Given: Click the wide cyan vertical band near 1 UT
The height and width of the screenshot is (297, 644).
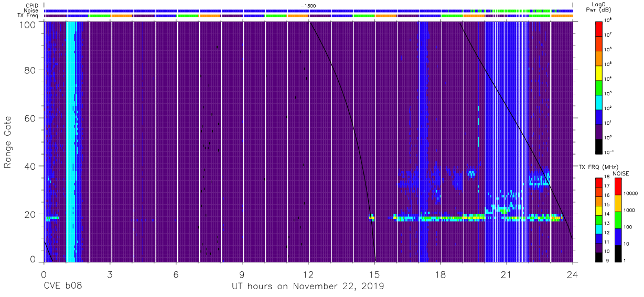Looking at the screenshot, I should [x=70, y=141].
